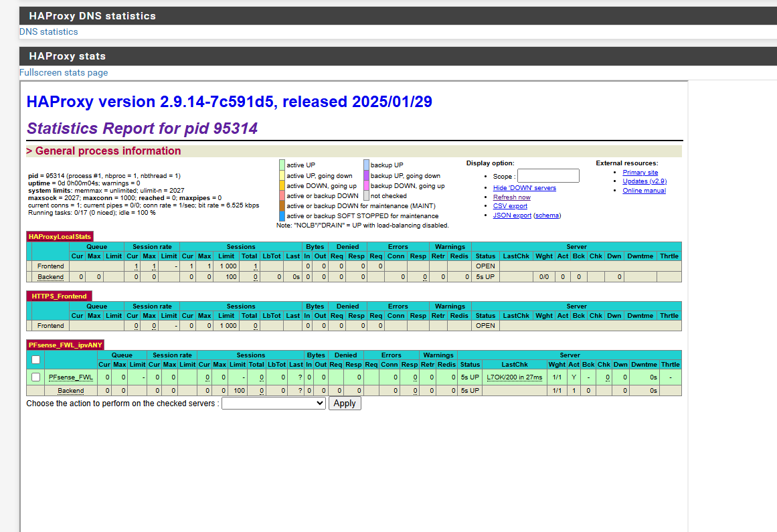The height and width of the screenshot is (532, 777).
Task: Click the HAProxy stats panel header
Action: [398, 56]
